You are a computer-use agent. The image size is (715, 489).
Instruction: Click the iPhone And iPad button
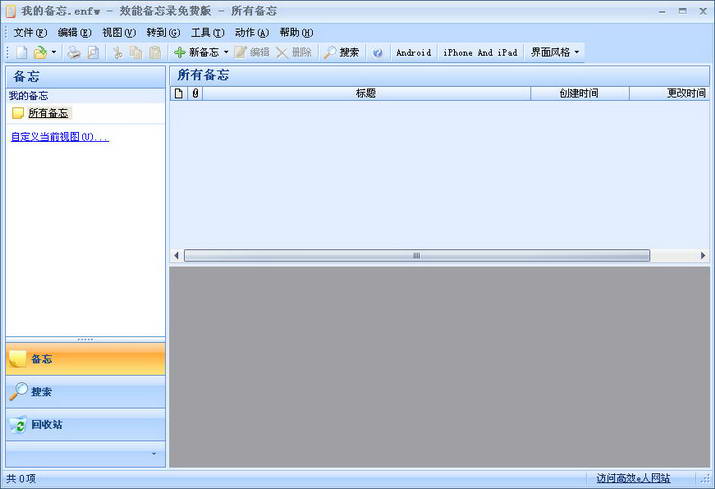pyautogui.click(x=480, y=53)
